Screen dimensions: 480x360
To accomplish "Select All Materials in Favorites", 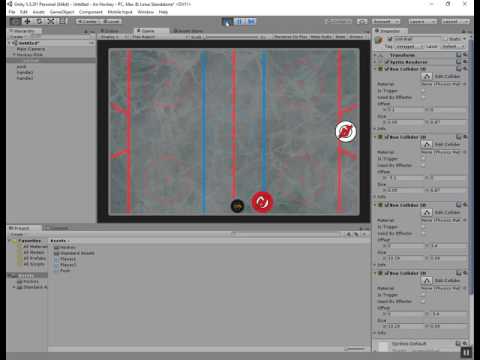I will [x=35, y=247].
